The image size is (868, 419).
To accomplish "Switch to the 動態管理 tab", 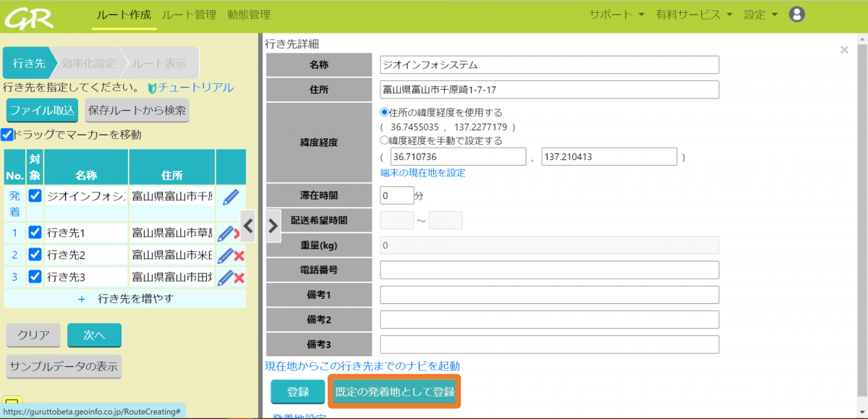I will point(249,14).
